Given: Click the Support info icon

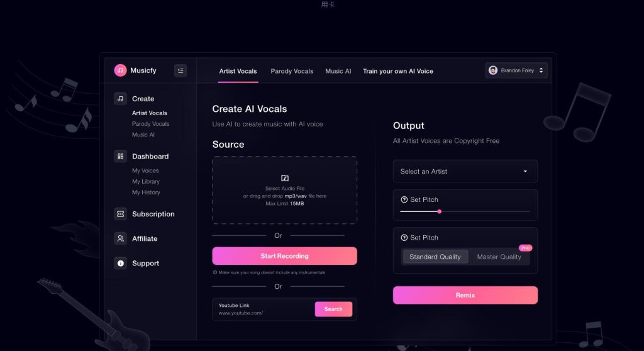Looking at the screenshot, I should click(x=120, y=263).
